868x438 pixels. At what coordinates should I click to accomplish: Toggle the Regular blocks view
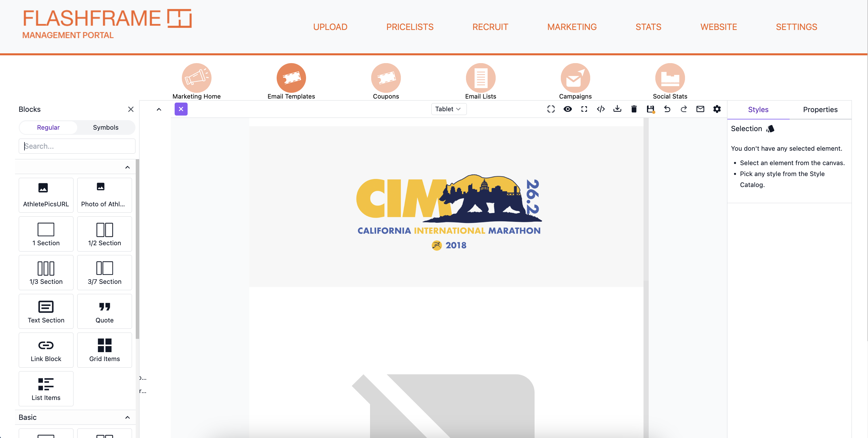tap(48, 127)
